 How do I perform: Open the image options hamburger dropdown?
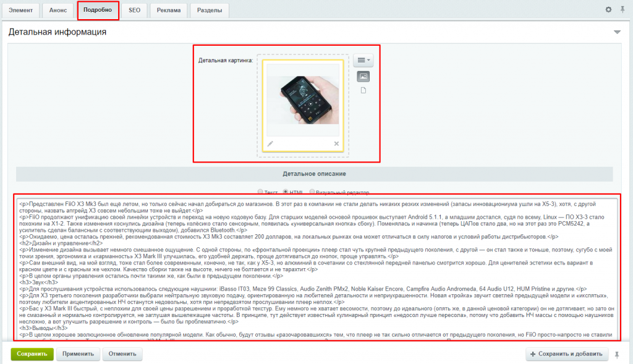(363, 60)
